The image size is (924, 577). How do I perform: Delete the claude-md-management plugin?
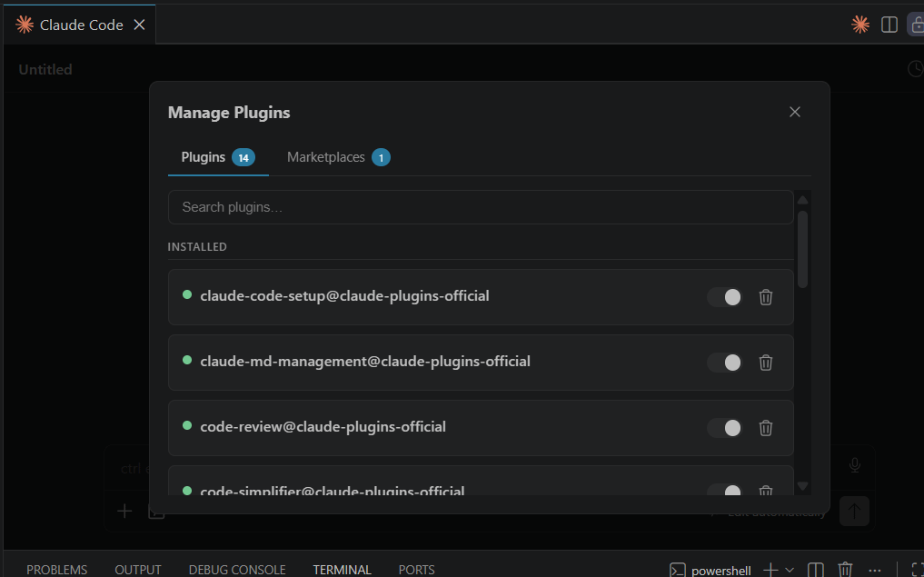(x=766, y=363)
